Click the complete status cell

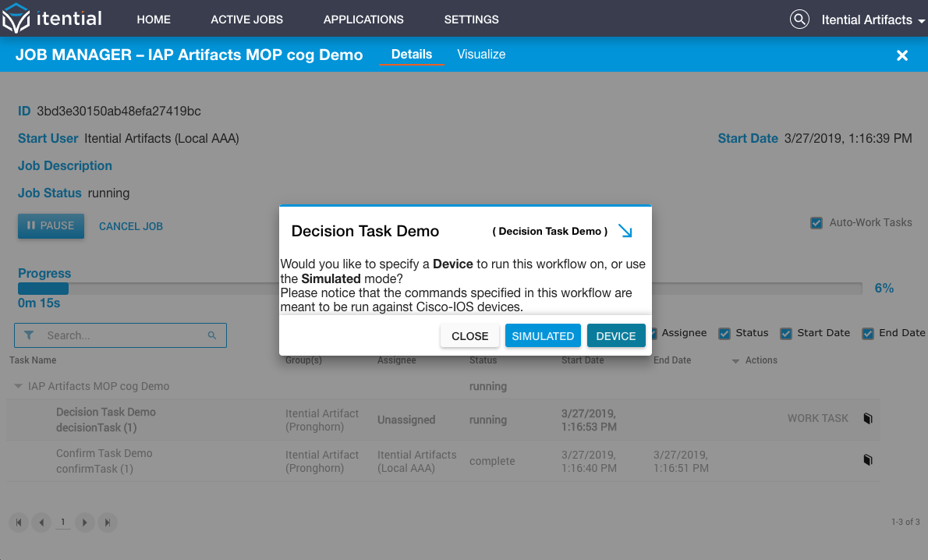[x=492, y=461]
